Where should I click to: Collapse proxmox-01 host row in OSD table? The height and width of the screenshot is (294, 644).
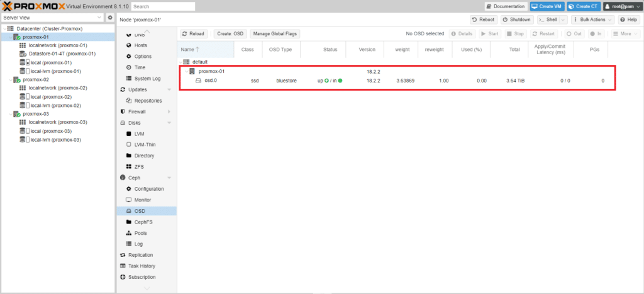click(x=186, y=72)
